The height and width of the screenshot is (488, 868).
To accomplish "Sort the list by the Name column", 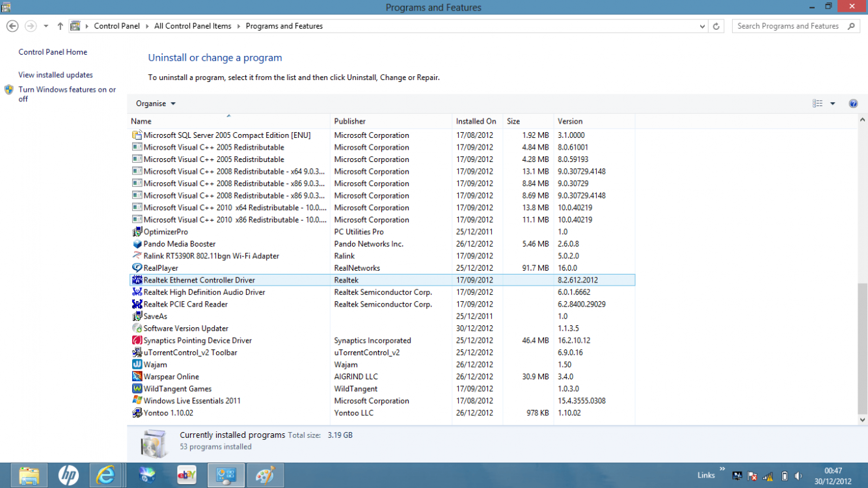I will click(228, 121).
